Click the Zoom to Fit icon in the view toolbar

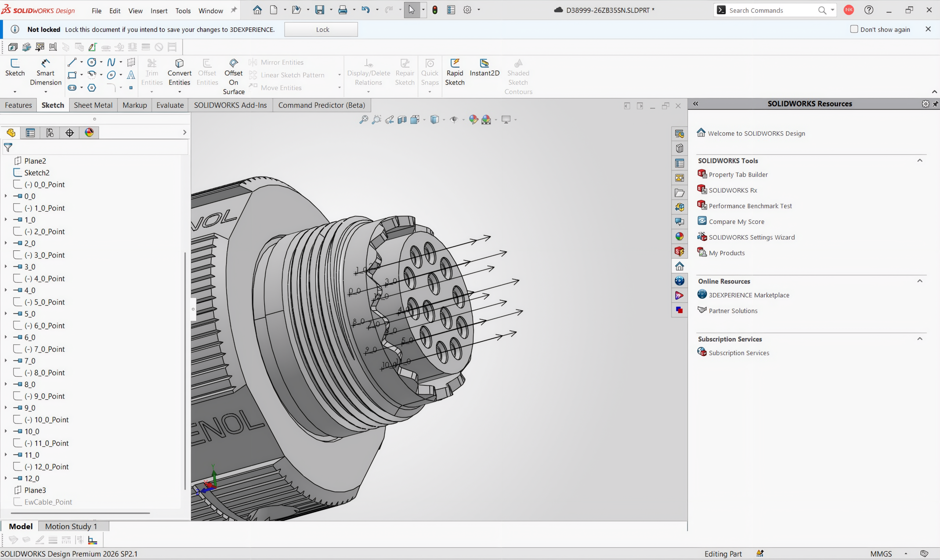coord(363,120)
